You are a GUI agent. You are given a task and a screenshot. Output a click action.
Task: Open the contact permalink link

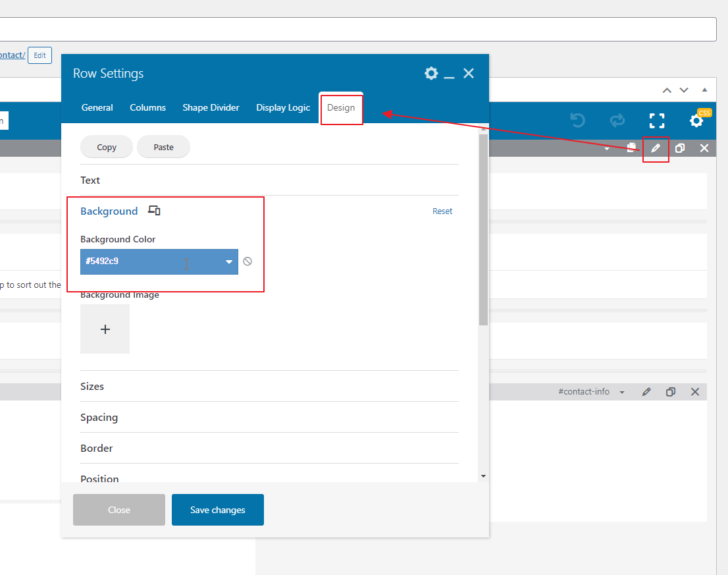click(13, 55)
